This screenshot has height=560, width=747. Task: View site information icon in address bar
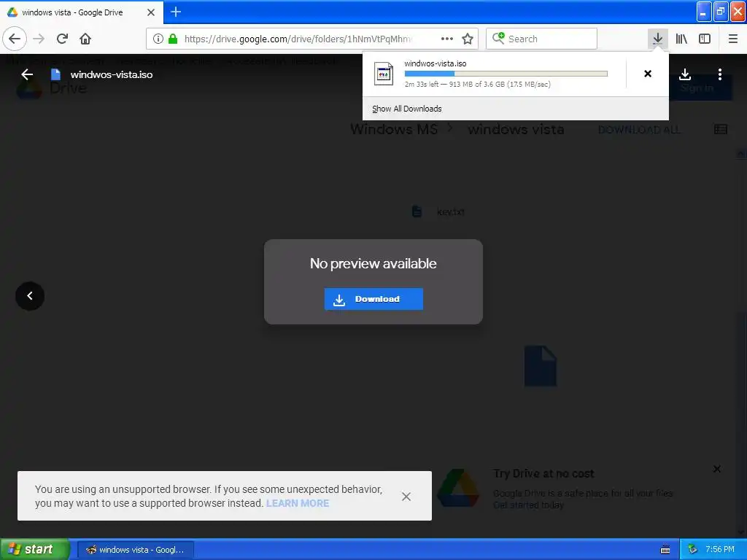point(158,39)
